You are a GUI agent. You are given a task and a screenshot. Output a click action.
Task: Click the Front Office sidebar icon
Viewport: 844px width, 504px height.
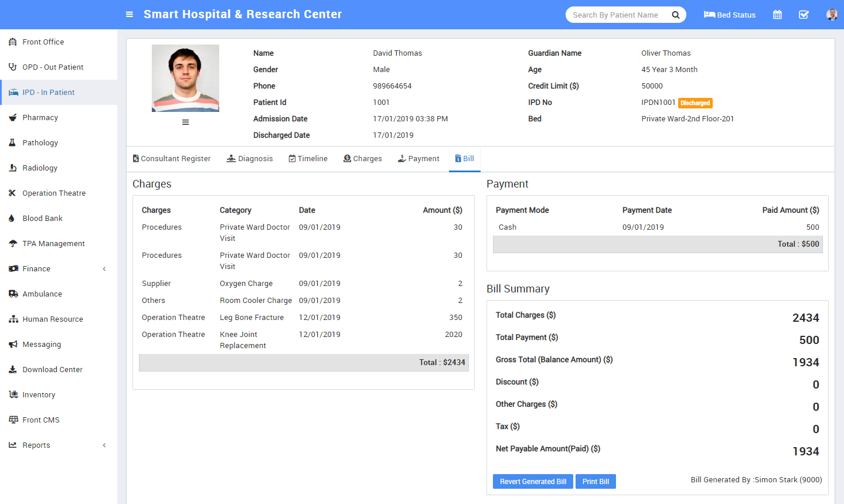tap(13, 42)
